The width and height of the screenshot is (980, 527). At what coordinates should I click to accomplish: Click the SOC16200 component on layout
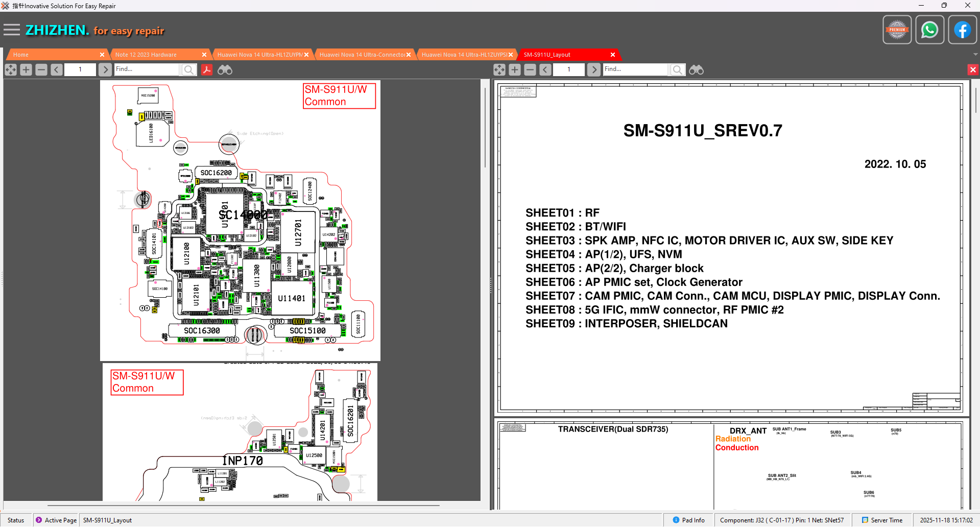pos(216,173)
